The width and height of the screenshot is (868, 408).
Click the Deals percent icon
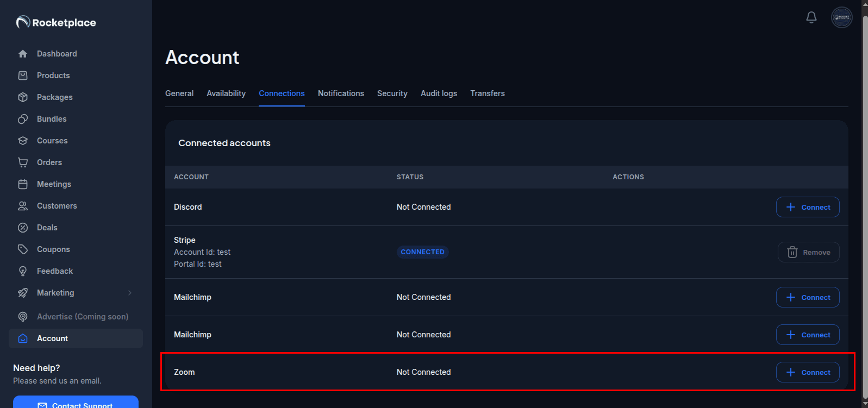[23, 228]
